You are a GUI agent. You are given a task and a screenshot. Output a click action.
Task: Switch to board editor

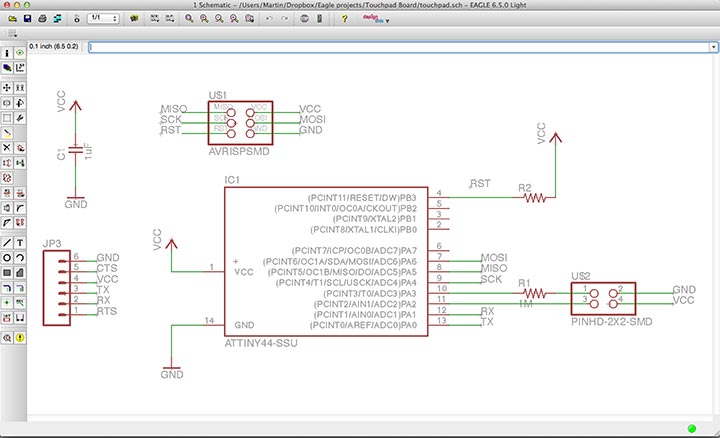tap(77, 19)
